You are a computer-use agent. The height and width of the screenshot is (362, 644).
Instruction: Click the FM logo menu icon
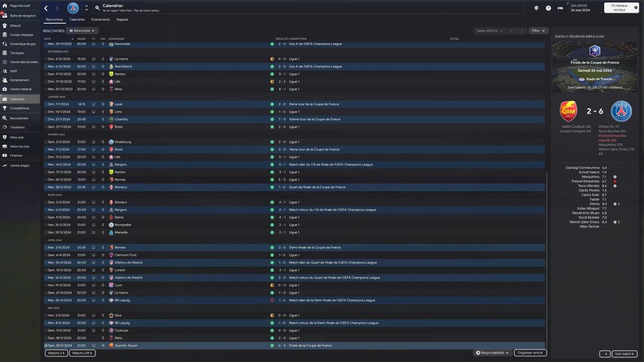(x=560, y=8)
